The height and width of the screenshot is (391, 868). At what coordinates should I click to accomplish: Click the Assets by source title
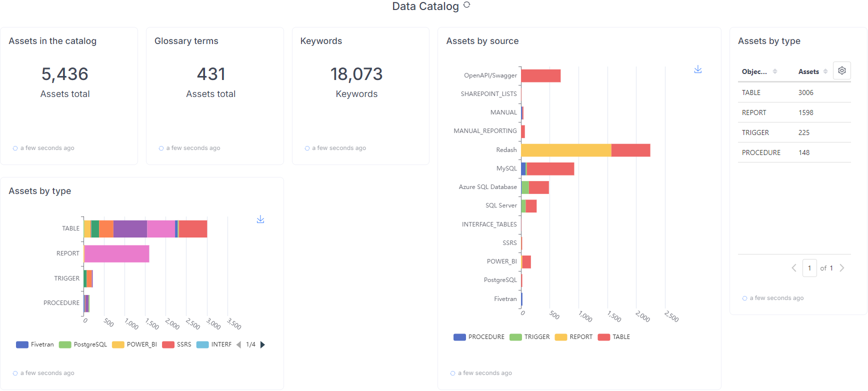point(482,41)
